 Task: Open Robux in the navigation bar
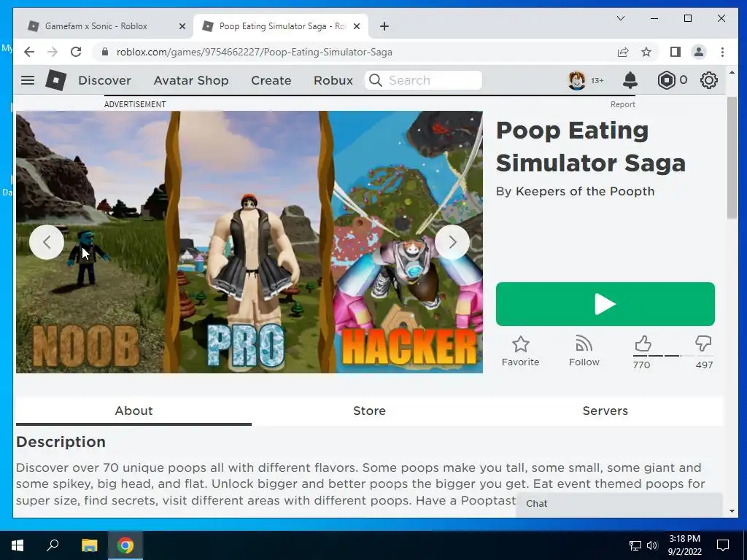click(333, 80)
